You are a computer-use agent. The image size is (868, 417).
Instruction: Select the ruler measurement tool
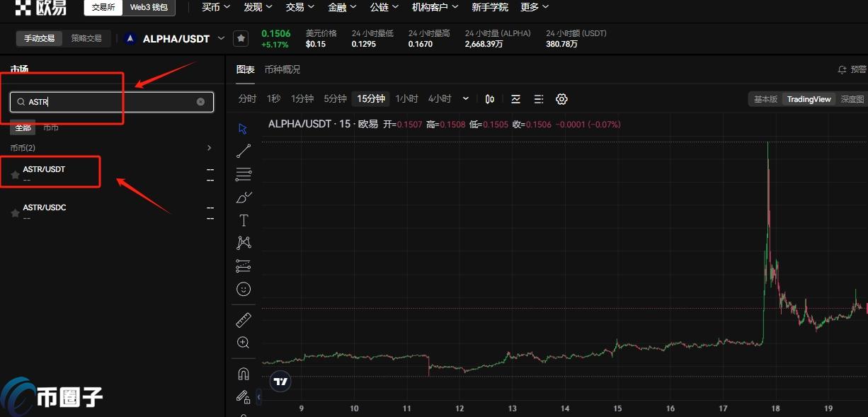244,319
